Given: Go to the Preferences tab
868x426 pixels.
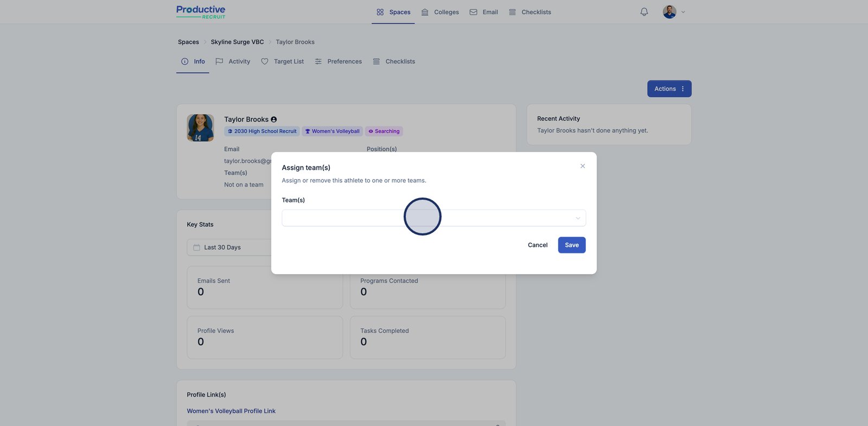Looking at the screenshot, I should pos(339,61).
